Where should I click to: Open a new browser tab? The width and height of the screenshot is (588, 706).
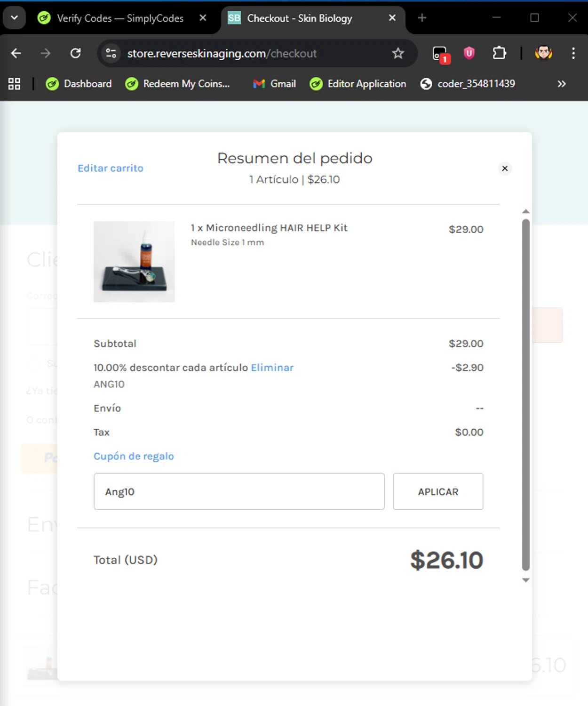[422, 18]
